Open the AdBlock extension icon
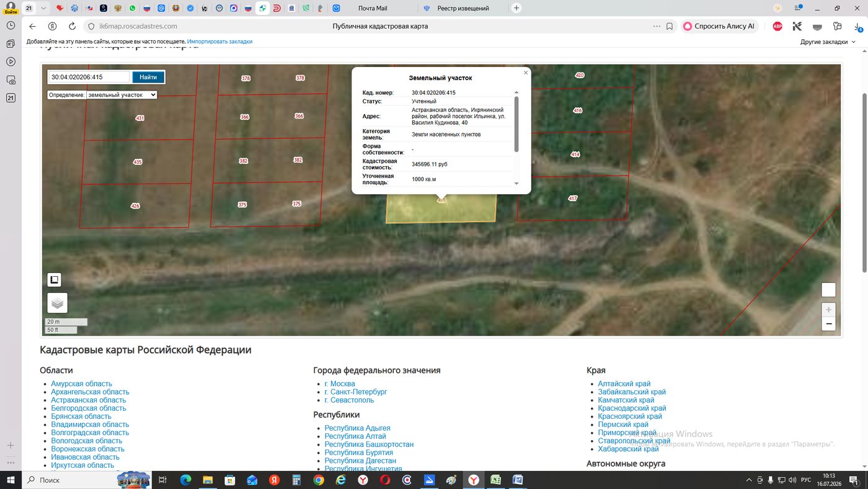This screenshot has height=489, width=868. (777, 26)
